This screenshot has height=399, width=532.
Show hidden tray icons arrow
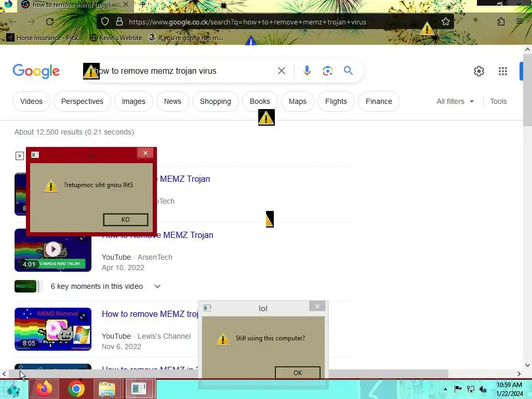pyautogui.click(x=445, y=389)
